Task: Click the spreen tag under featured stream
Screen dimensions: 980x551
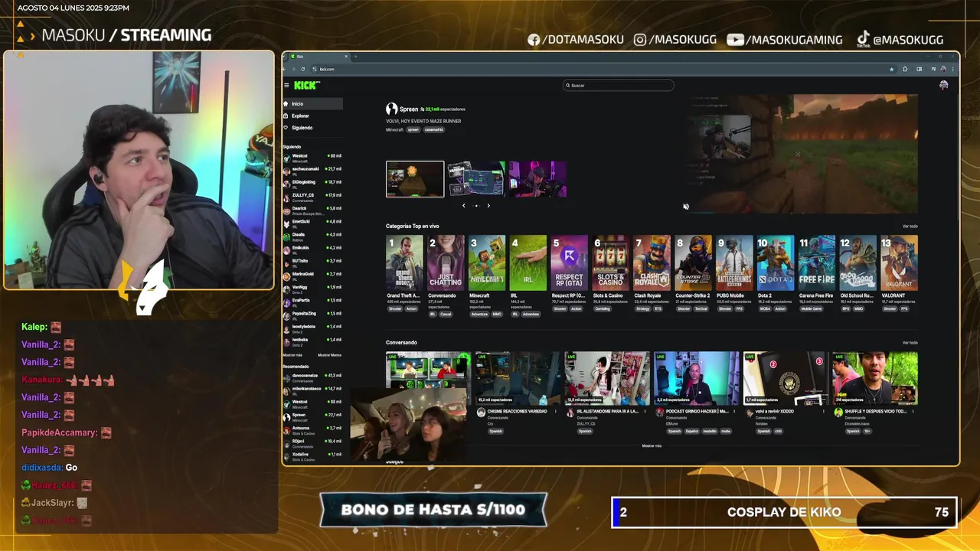Action: pos(413,129)
